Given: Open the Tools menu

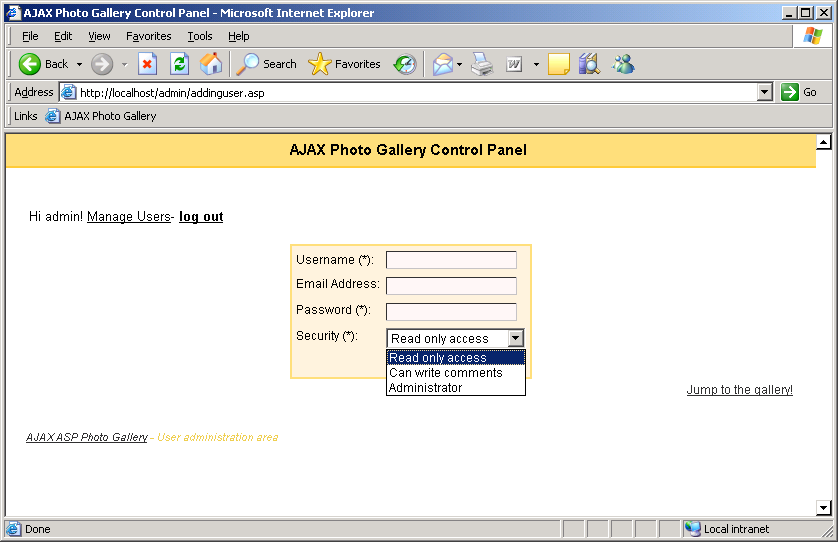Looking at the screenshot, I should click(200, 36).
